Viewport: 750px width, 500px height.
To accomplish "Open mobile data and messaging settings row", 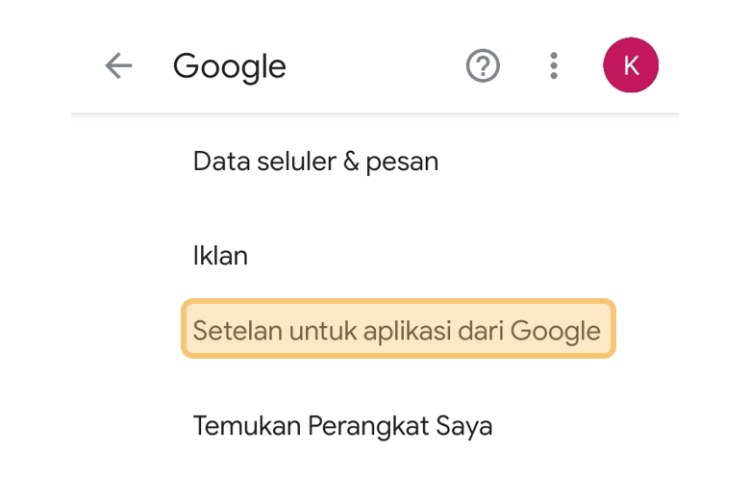I will tap(316, 162).
